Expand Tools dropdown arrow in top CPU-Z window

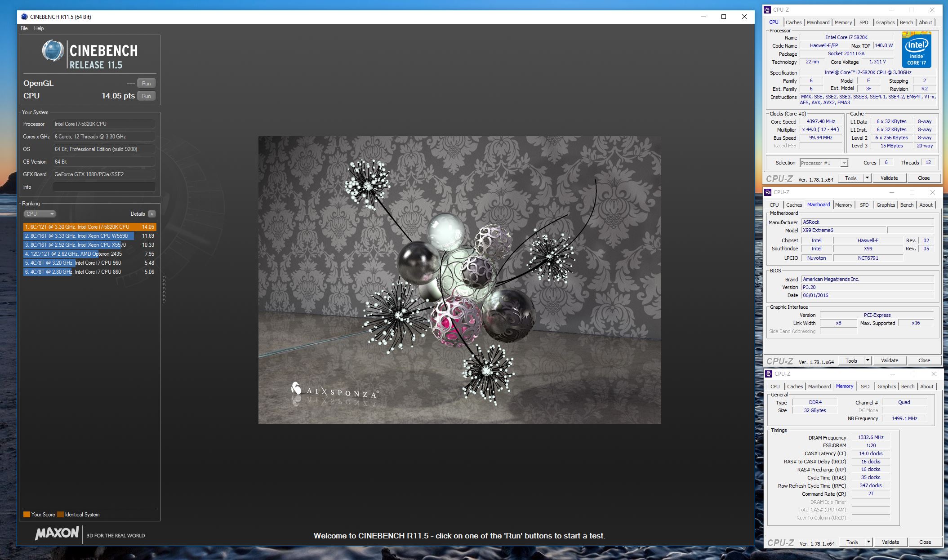(867, 178)
